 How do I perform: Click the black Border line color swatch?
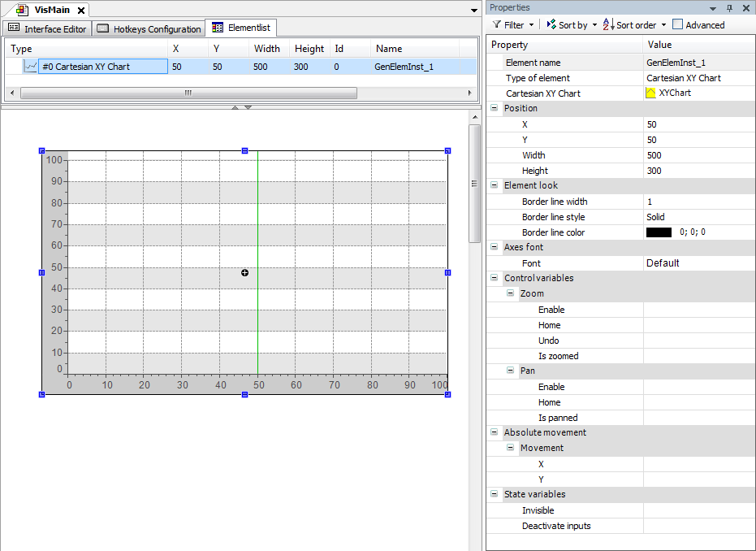pyautogui.click(x=659, y=232)
